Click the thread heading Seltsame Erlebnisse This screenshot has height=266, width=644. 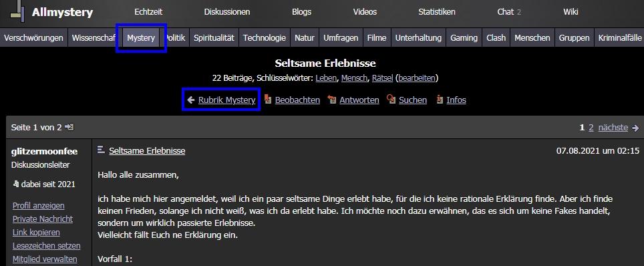pos(325,63)
